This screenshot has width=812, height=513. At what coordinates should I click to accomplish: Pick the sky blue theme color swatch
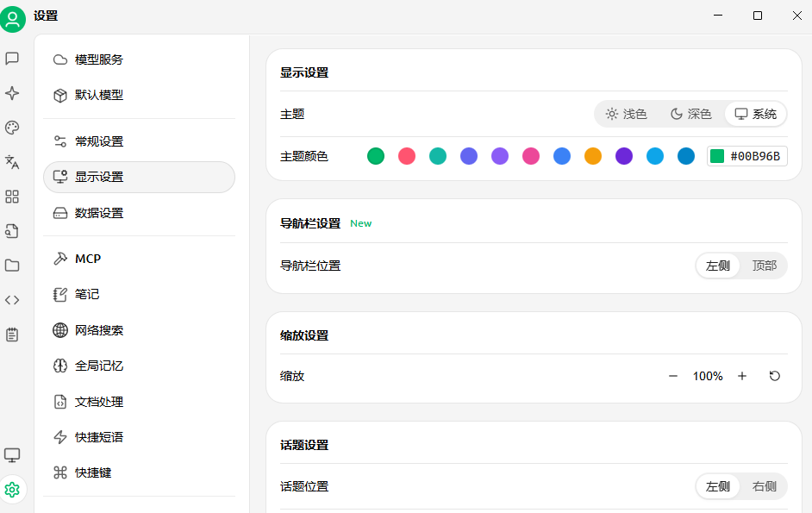(655, 156)
